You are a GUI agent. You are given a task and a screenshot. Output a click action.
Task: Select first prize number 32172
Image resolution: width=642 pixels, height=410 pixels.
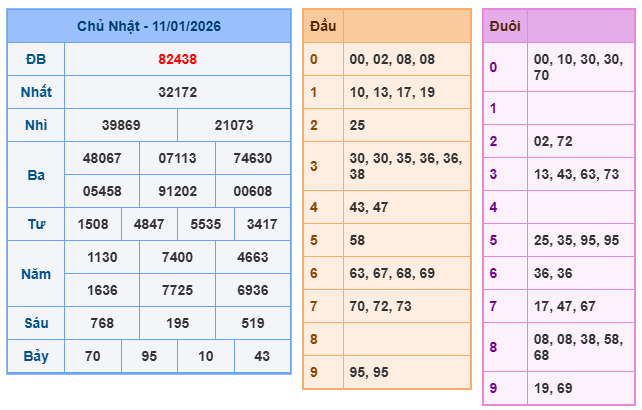coord(177,92)
